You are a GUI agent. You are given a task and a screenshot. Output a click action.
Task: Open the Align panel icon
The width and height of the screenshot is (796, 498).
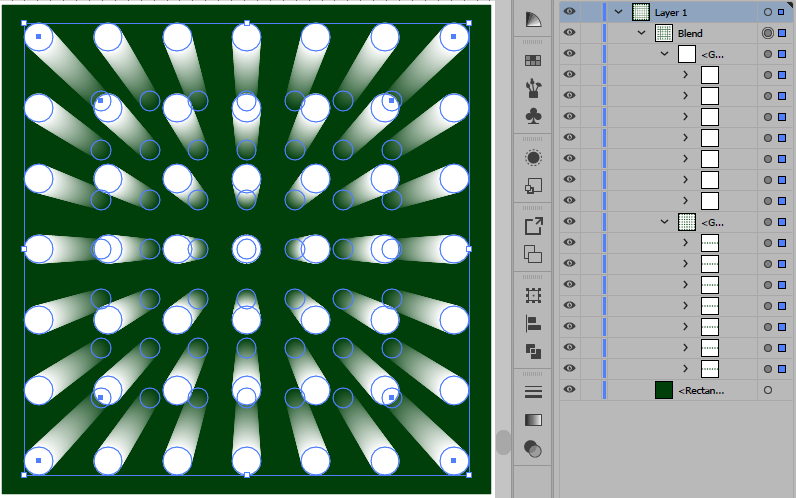pos(533,323)
